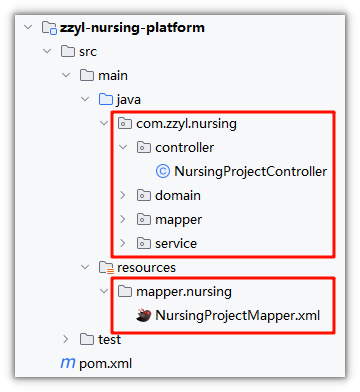Click the NursingProjectController class icon
Viewport: 360px width, 392px height.
coord(163,171)
